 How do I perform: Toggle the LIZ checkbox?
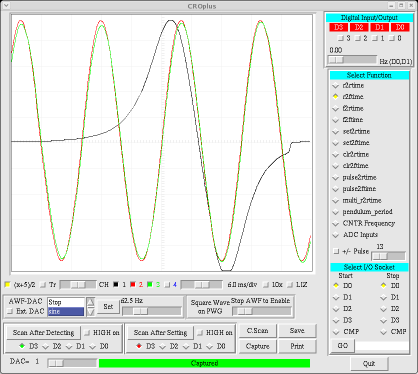(x=290, y=285)
